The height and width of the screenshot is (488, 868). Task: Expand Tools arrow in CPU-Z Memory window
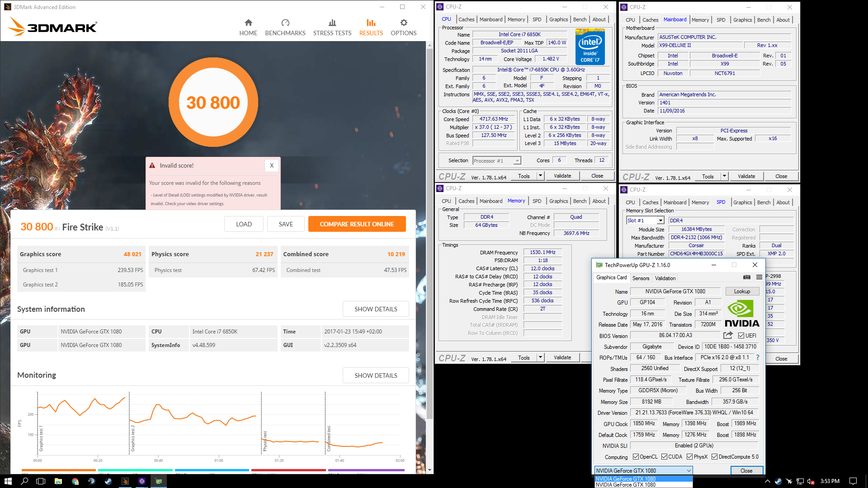coord(540,357)
